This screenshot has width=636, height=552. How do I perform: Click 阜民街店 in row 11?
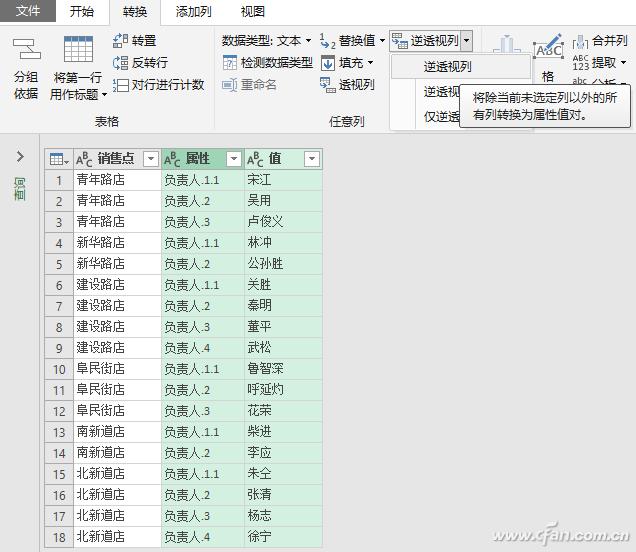point(117,390)
